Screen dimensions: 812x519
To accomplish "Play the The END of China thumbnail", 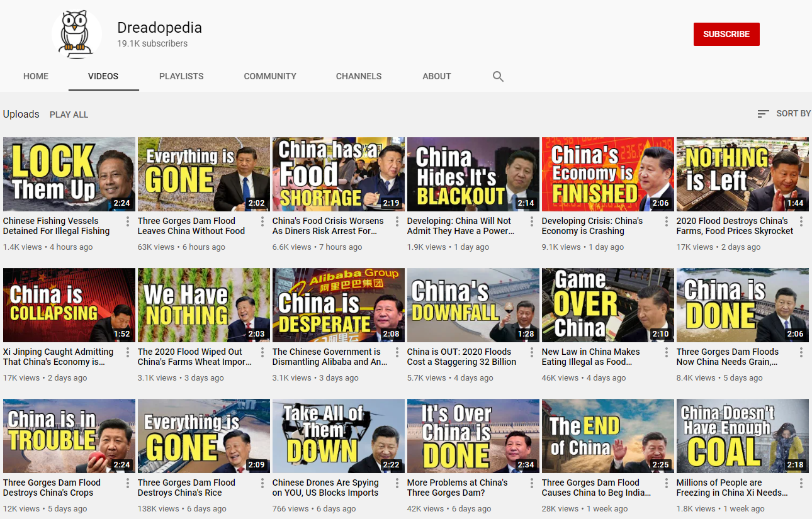I will click(608, 436).
